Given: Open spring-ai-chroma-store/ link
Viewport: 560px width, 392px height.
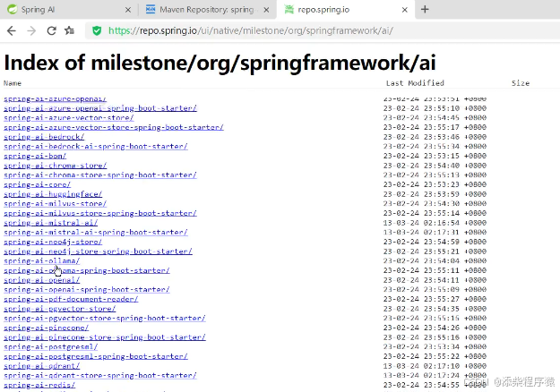Looking at the screenshot, I should pos(55,166).
